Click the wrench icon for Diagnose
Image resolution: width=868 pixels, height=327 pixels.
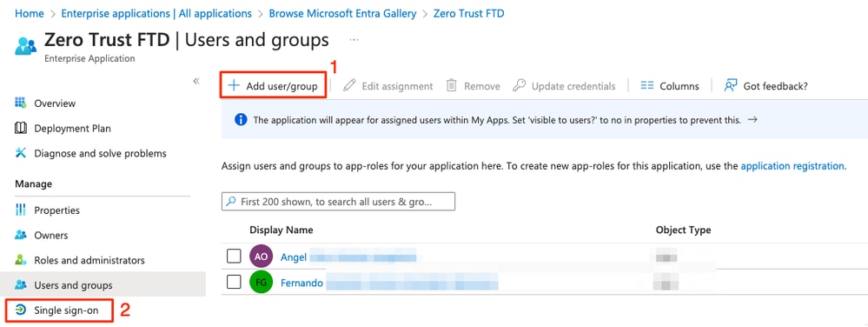[21, 153]
